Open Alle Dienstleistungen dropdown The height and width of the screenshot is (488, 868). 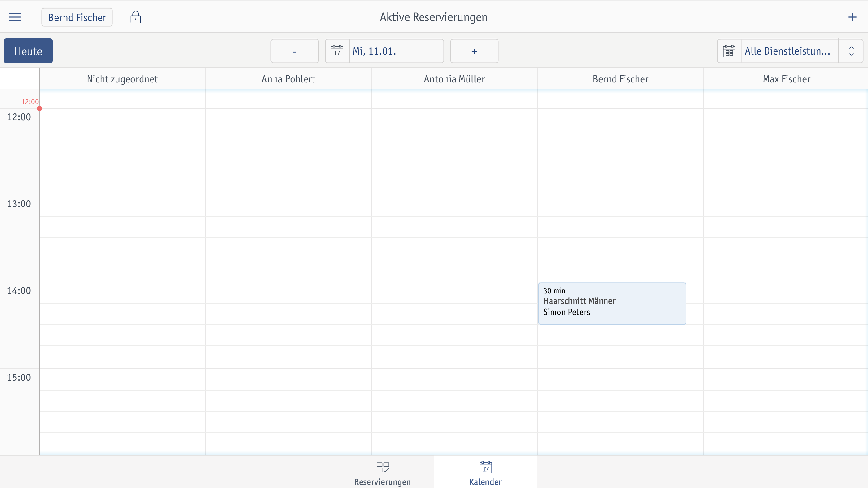(x=790, y=51)
